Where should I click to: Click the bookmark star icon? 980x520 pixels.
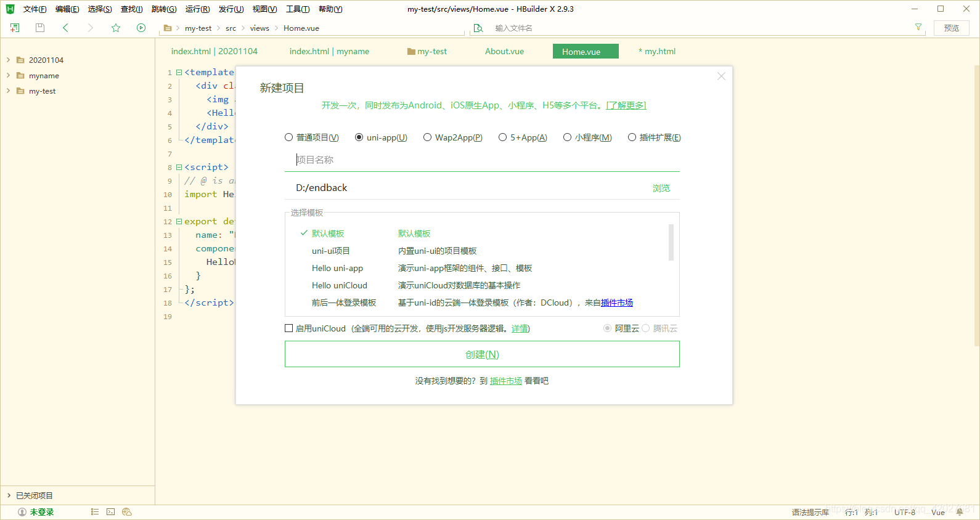click(x=116, y=28)
